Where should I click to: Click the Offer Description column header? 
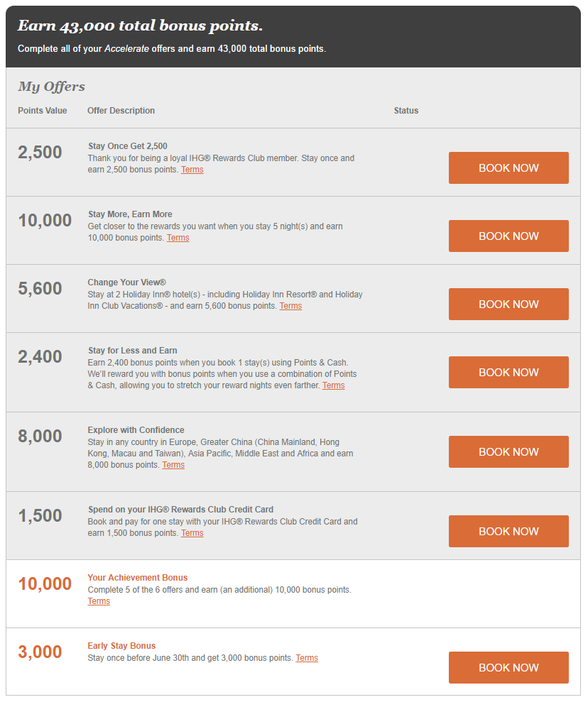click(121, 111)
